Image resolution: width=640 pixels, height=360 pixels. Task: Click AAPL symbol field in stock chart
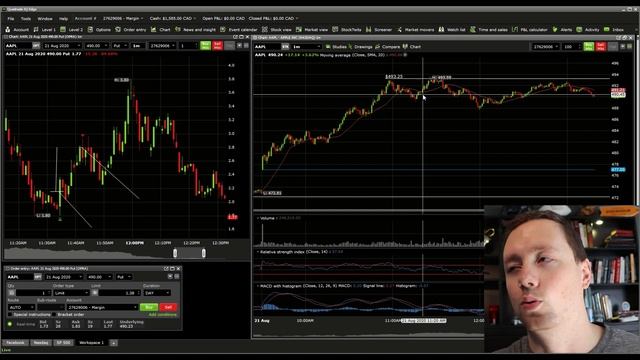(x=267, y=47)
